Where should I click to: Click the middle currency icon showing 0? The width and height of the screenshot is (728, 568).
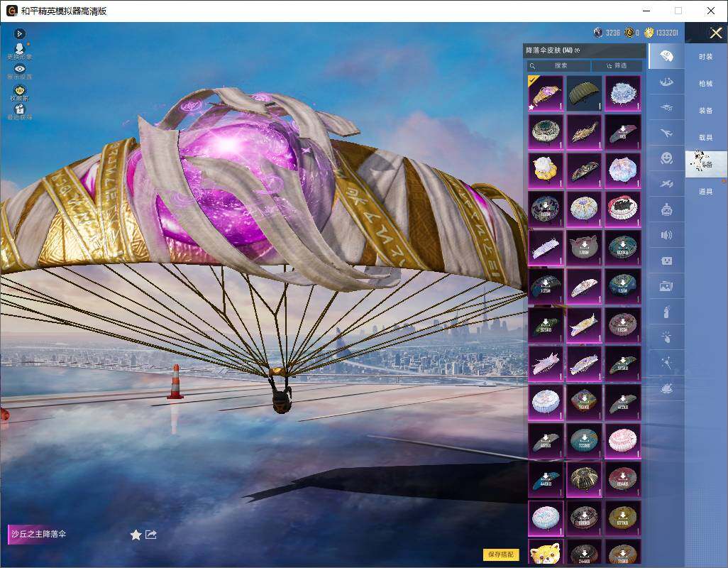pos(629,33)
